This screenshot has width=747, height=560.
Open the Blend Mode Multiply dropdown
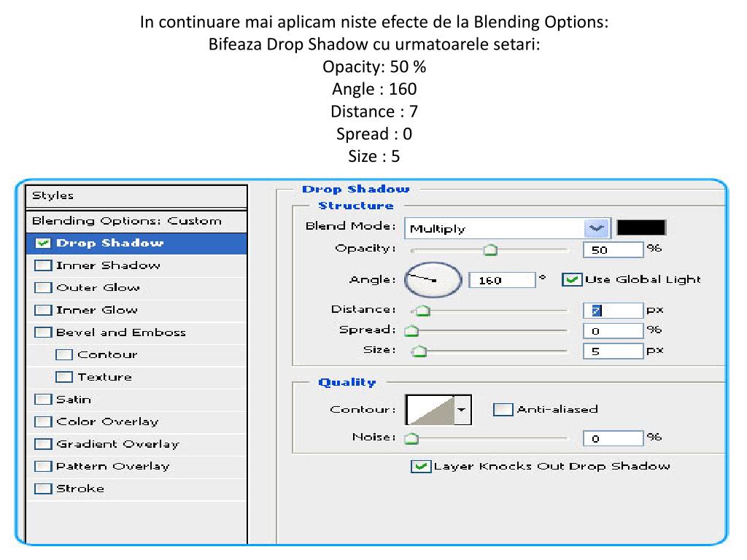[x=508, y=228]
